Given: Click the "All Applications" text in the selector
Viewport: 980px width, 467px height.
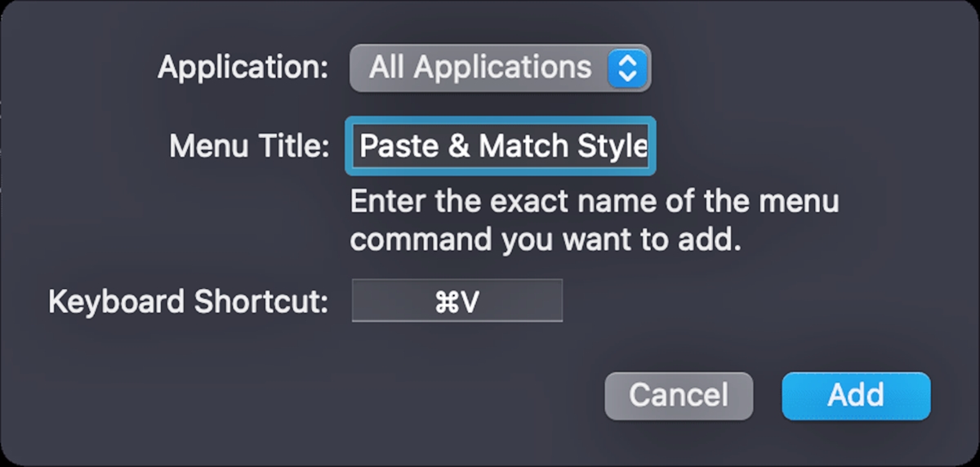Looking at the screenshot, I should (x=479, y=68).
